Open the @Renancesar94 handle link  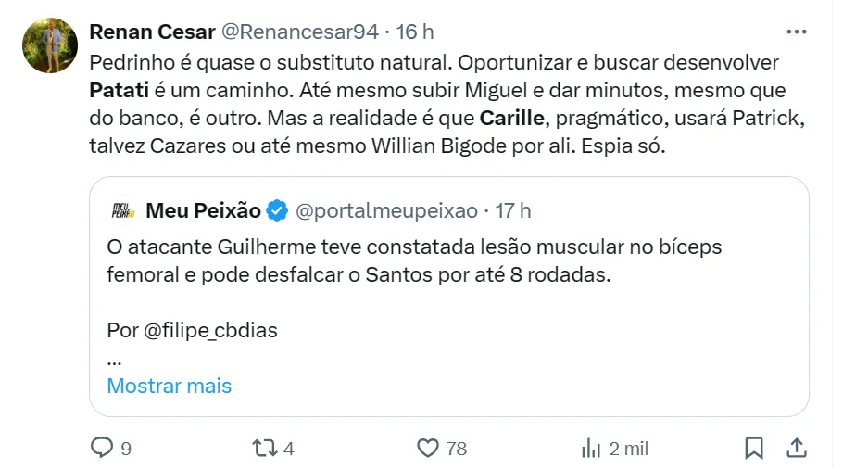(299, 32)
